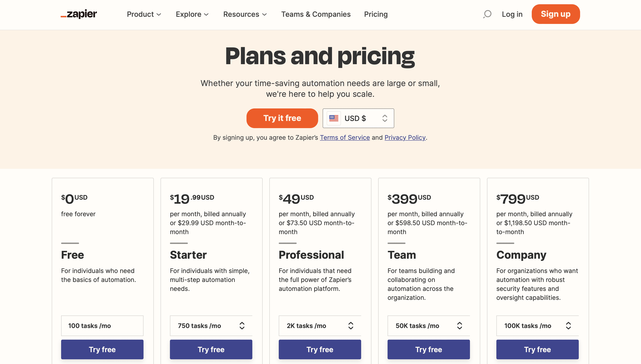Click Teams & Companies menu item

click(x=316, y=14)
